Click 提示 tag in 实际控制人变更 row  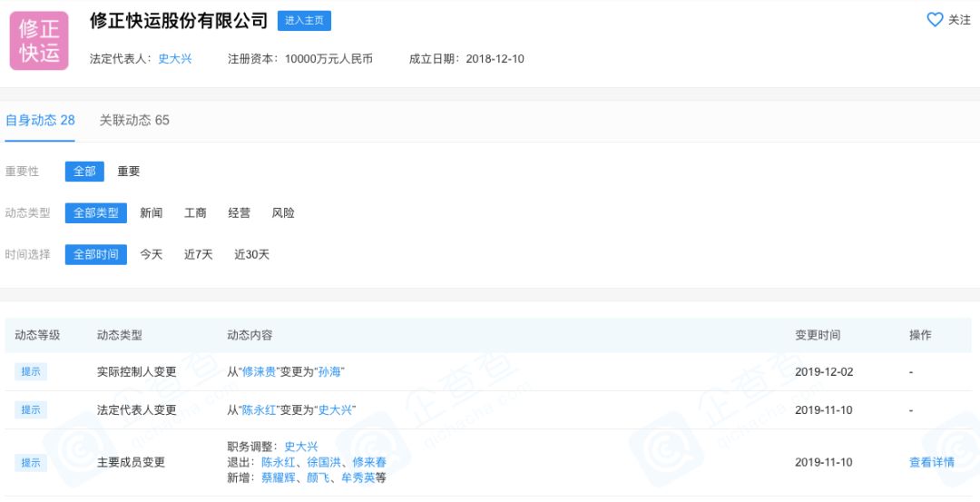[31, 371]
